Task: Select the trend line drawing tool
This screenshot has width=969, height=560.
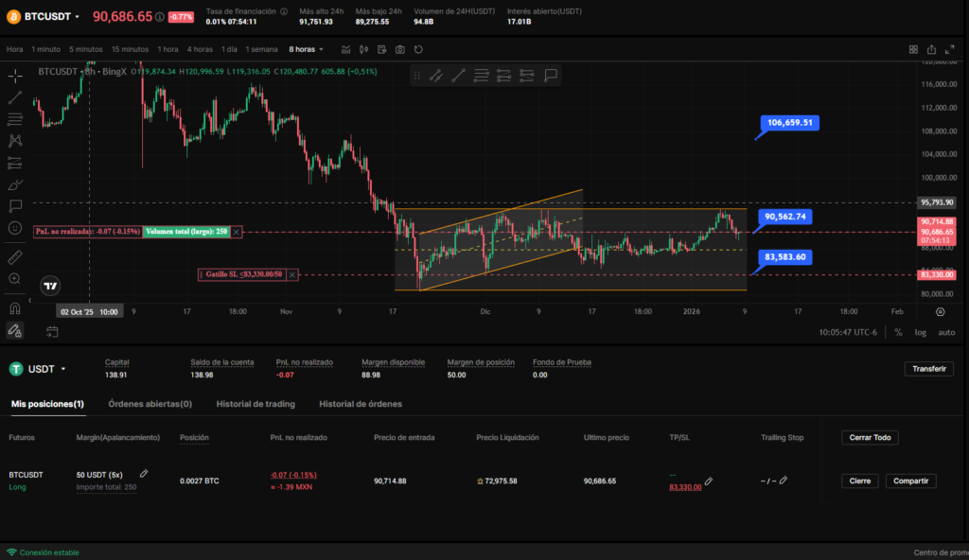Action: point(15,97)
